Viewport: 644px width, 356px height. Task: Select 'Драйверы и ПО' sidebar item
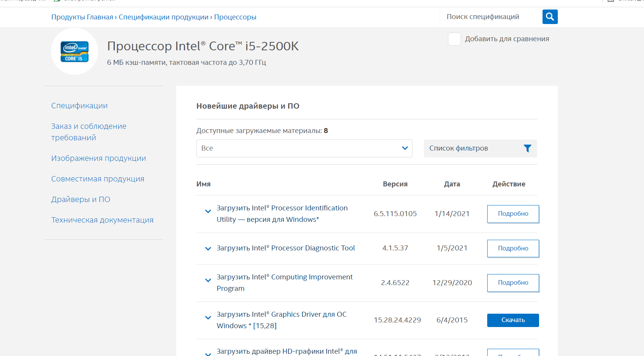pyautogui.click(x=80, y=199)
